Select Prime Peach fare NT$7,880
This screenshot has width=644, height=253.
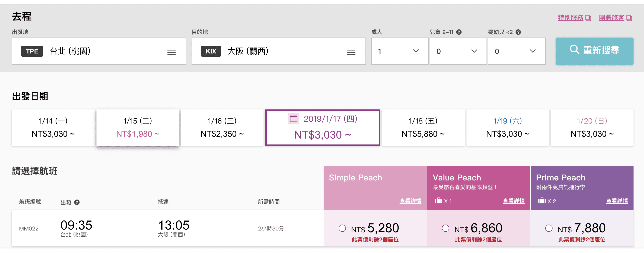click(548, 228)
